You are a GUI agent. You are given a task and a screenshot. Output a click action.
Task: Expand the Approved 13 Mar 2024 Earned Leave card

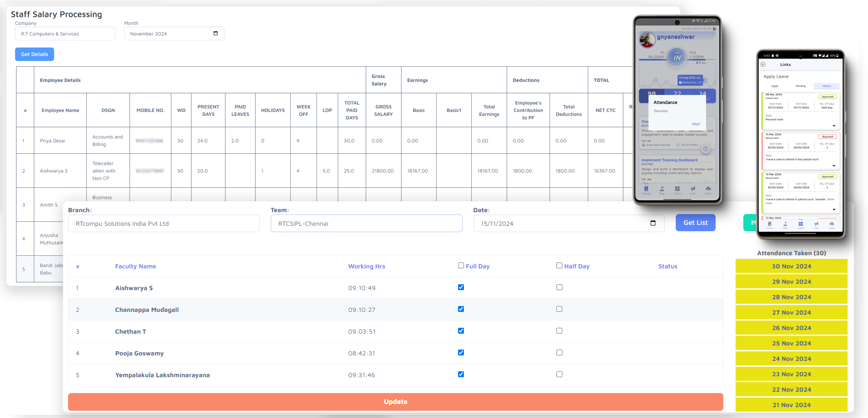(834, 209)
